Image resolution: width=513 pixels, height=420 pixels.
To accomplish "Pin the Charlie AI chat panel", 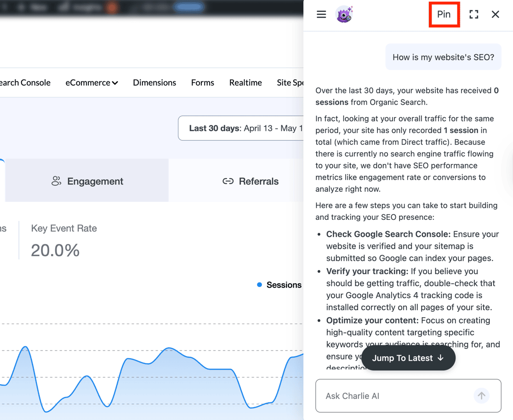I will [444, 14].
